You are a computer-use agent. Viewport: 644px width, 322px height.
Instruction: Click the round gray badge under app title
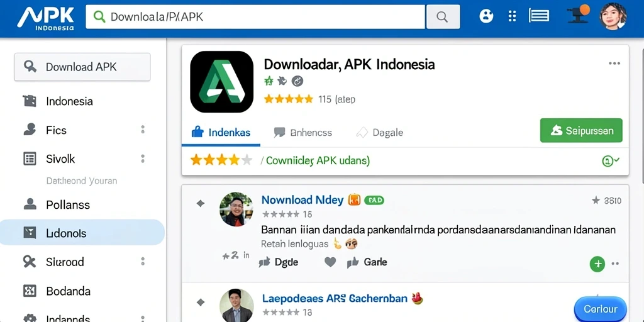[297, 81]
